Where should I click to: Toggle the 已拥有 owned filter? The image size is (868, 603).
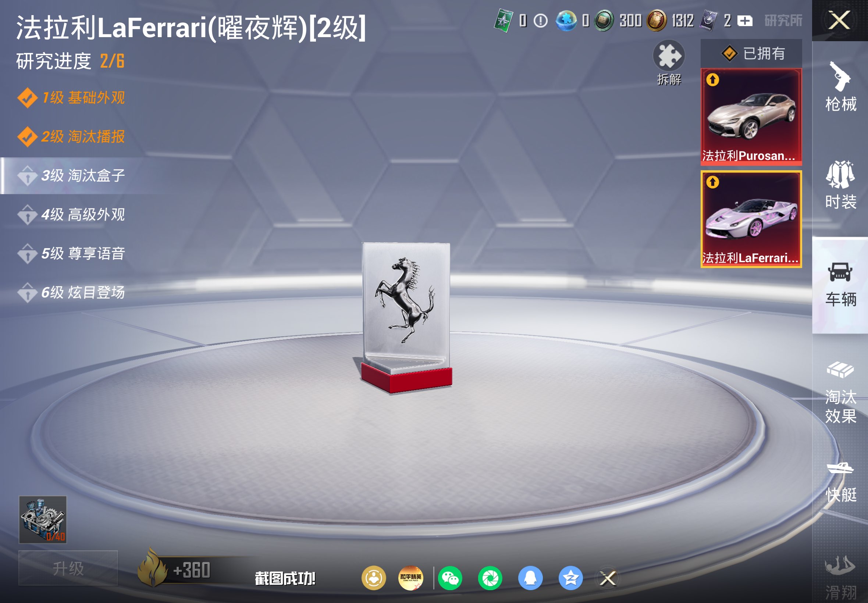[x=751, y=54]
